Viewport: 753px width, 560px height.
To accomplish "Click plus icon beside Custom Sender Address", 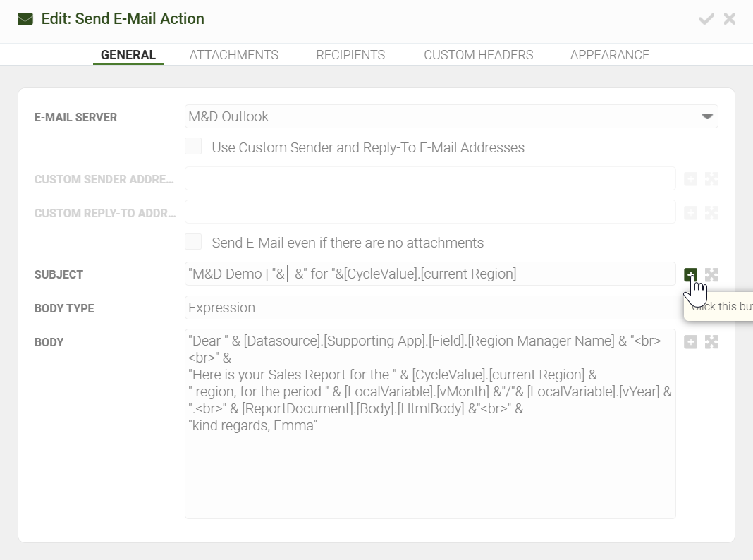I will click(690, 179).
